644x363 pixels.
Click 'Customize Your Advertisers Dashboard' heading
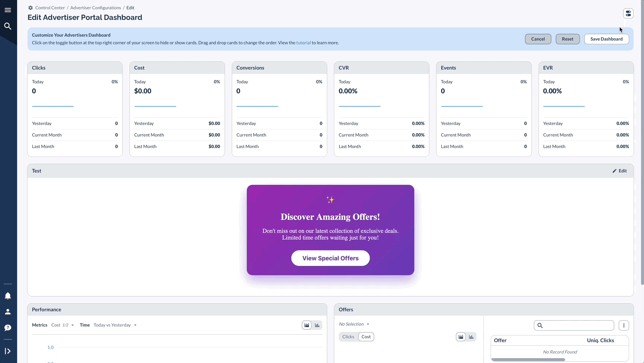[71, 35]
